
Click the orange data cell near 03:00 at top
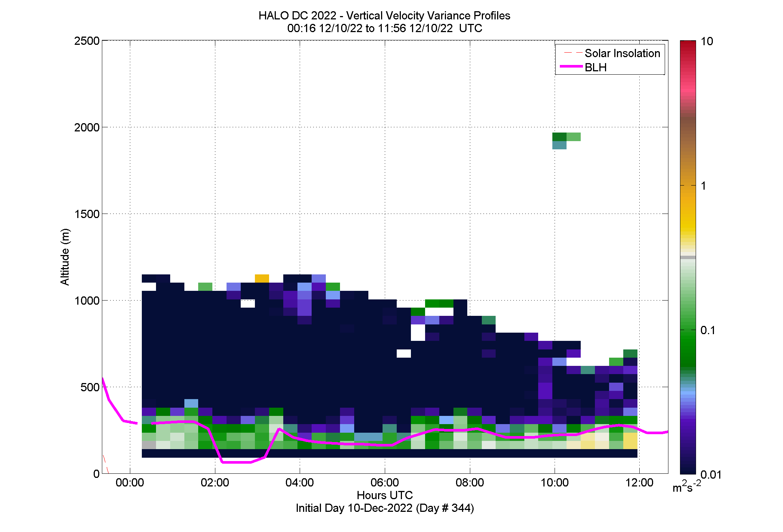pyautogui.click(x=262, y=279)
